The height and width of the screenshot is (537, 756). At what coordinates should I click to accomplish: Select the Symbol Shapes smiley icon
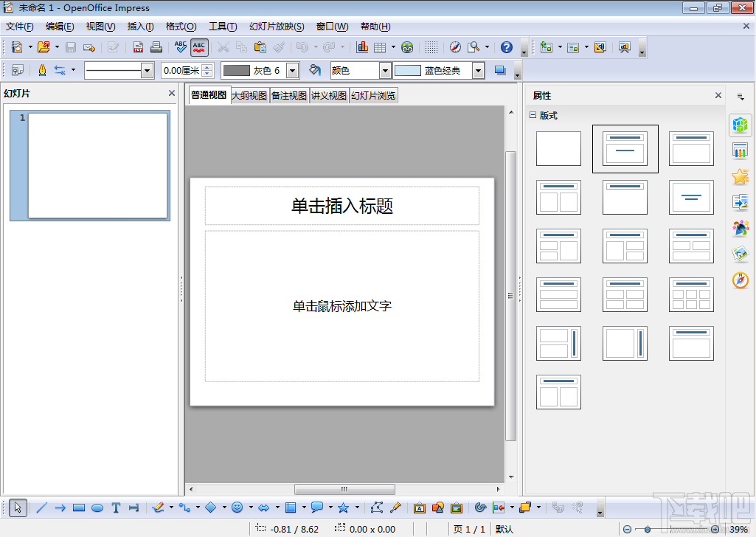(x=237, y=507)
